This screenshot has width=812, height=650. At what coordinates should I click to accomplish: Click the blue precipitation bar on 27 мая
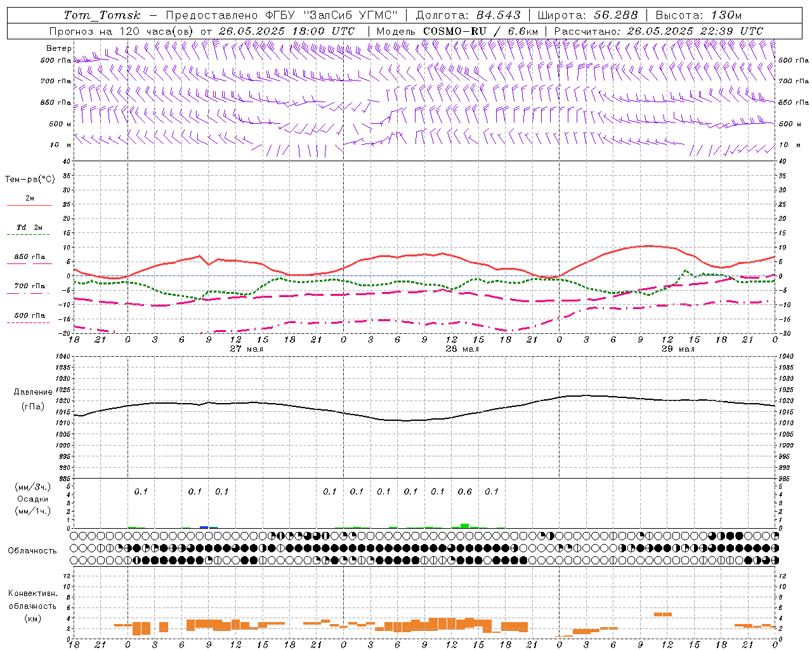204,527
